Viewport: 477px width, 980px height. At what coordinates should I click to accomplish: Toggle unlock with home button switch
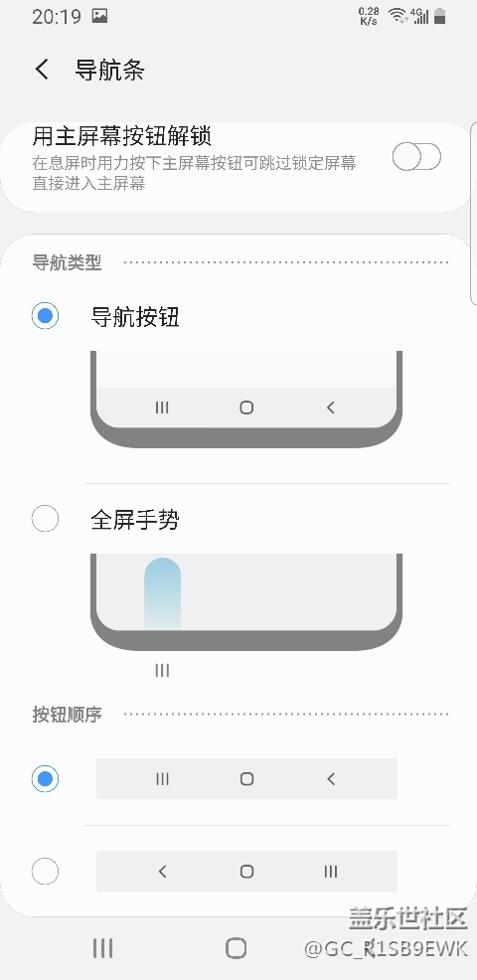[x=416, y=156]
